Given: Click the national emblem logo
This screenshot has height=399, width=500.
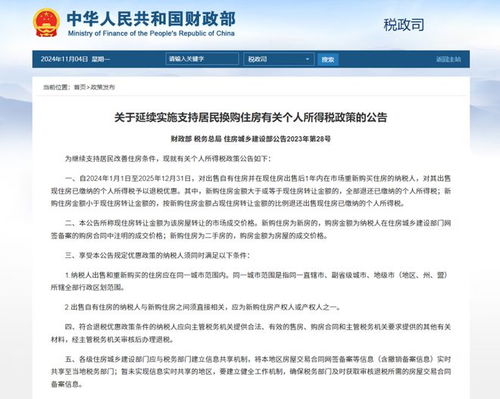Looking at the screenshot, I should [46, 23].
